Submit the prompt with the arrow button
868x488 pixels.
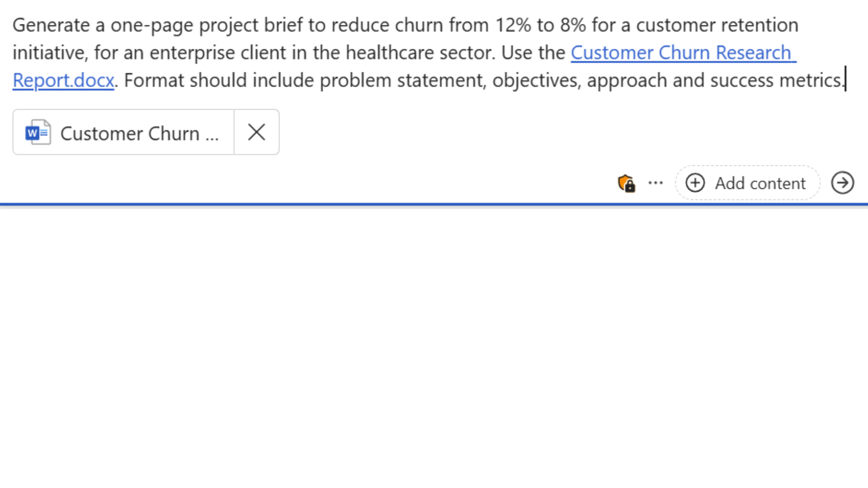pyautogui.click(x=842, y=183)
